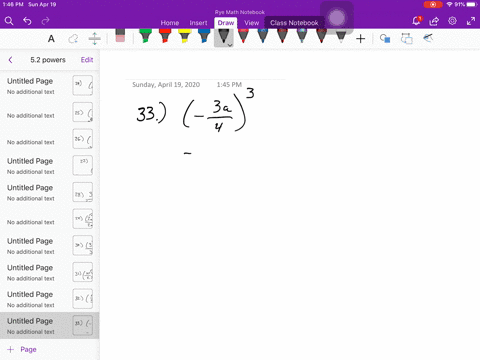Open the highlighted Untitled Page at list bottom

pyautogui.click(x=50, y=326)
